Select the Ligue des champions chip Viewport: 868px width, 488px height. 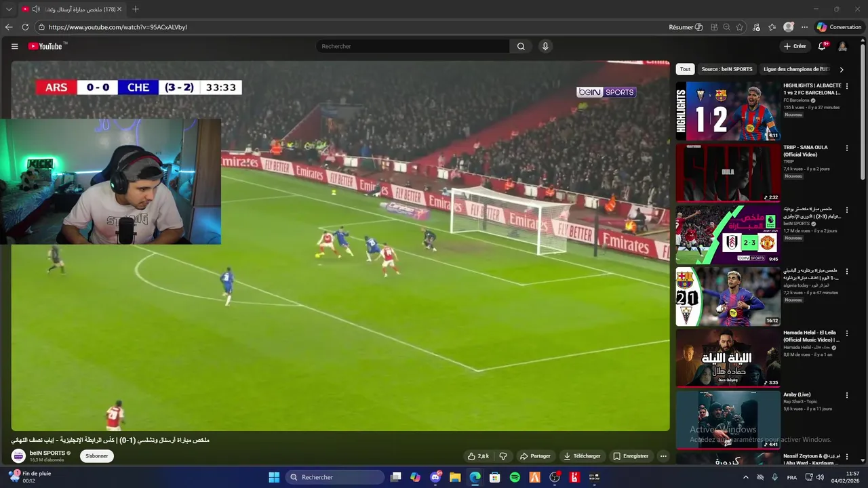(796, 69)
